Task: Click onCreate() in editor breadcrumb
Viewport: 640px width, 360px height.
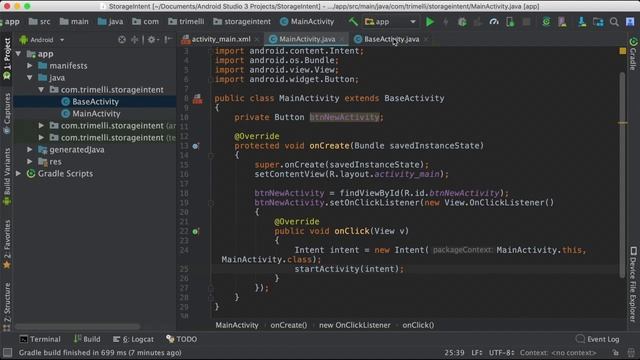Action: (x=289, y=325)
